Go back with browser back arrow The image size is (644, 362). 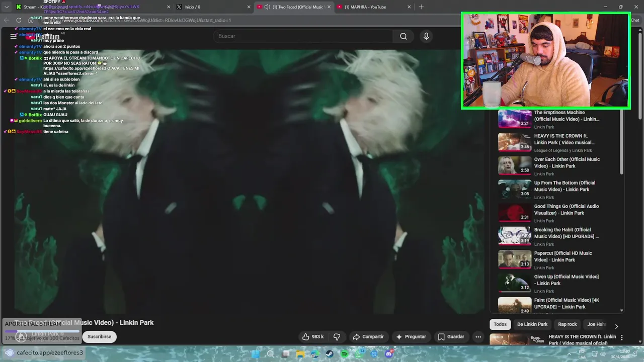(7, 20)
